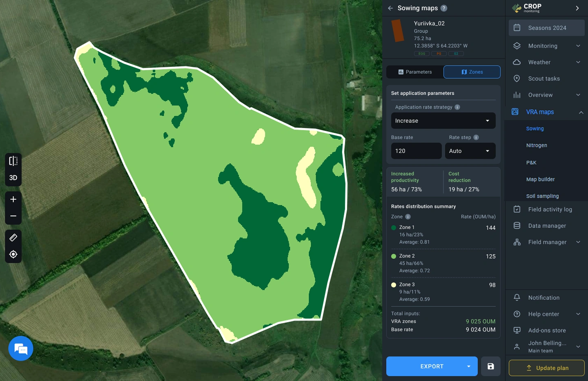588x381 pixels.
Task: Toggle the S2 satellite source badge
Action: coord(456,54)
